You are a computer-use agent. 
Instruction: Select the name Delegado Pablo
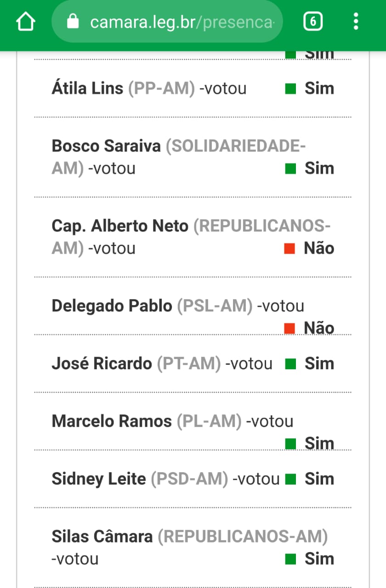[112, 306]
